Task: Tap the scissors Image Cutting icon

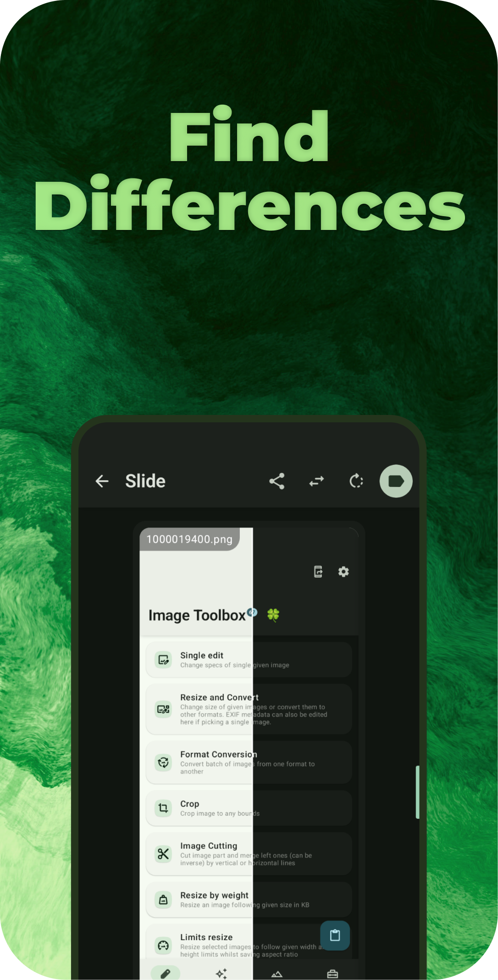Action: click(163, 854)
